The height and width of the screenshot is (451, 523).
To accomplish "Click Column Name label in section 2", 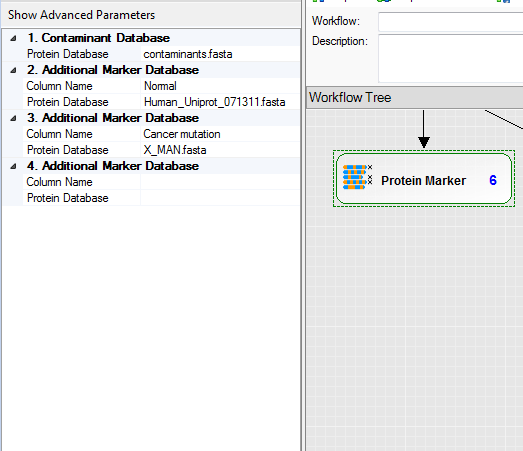I will (59, 86).
